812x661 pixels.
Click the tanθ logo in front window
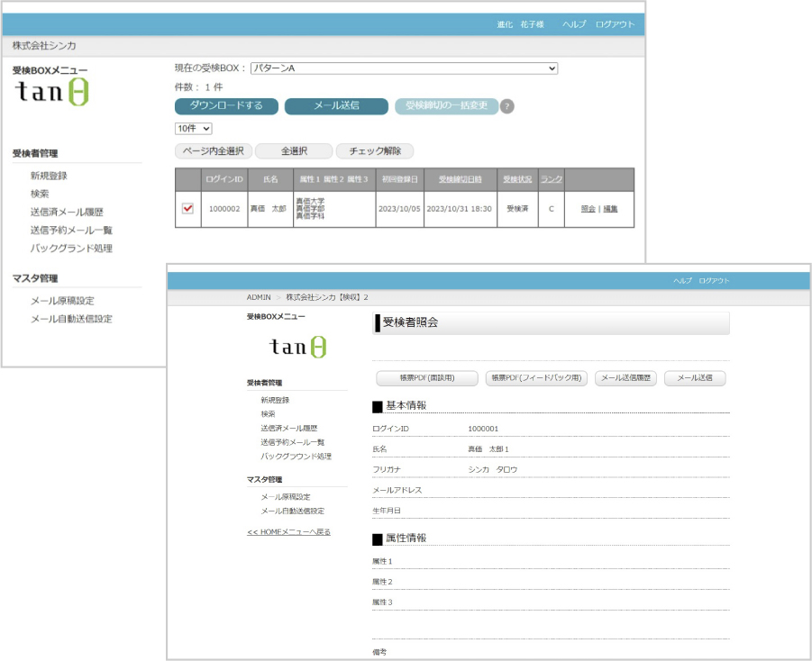pyautogui.click(x=297, y=347)
